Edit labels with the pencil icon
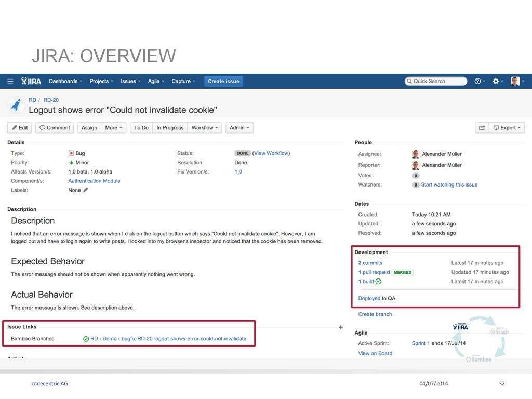 [86, 190]
